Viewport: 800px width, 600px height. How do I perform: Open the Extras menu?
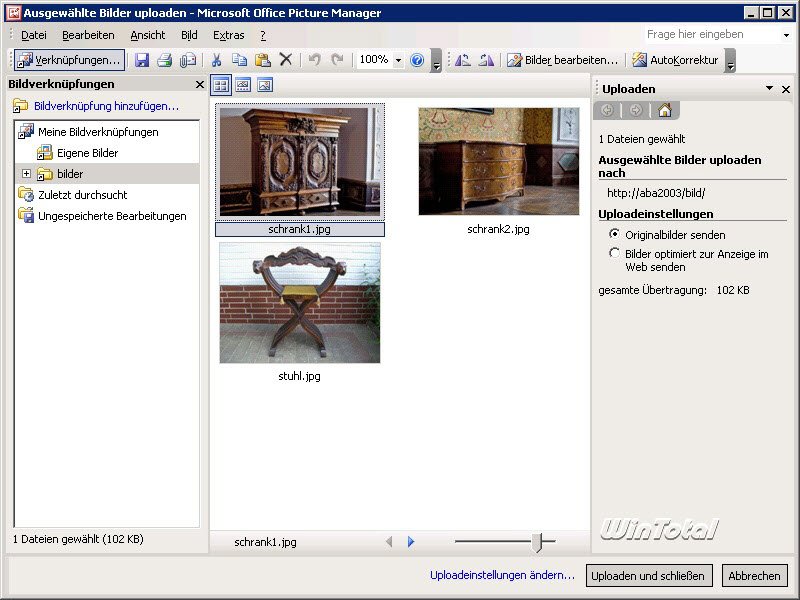(228, 35)
